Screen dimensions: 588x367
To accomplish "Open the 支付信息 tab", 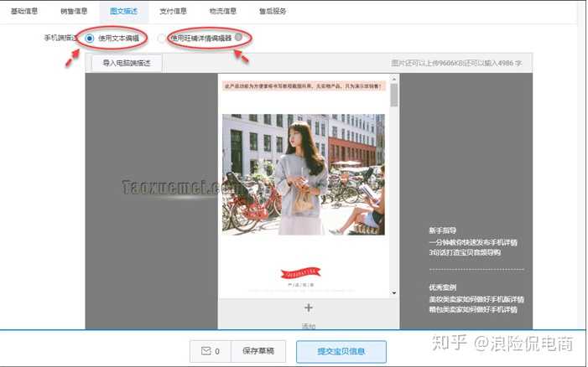I will tap(174, 12).
